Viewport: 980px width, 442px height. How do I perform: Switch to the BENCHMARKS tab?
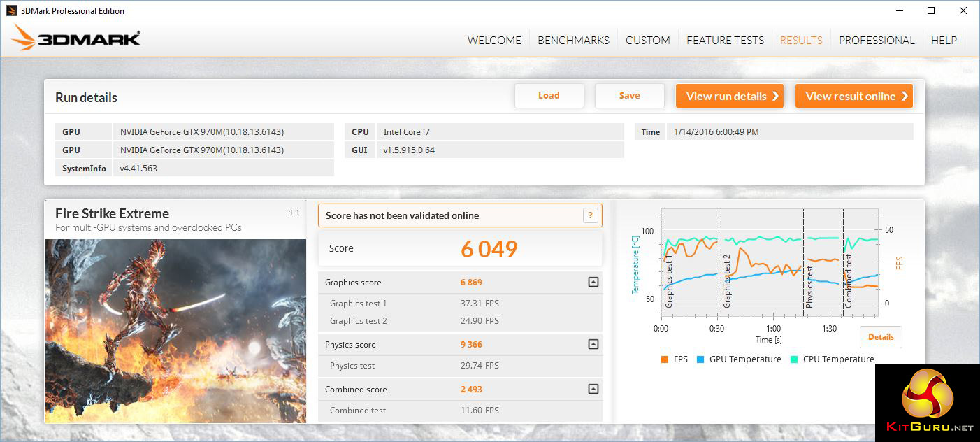coord(573,41)
